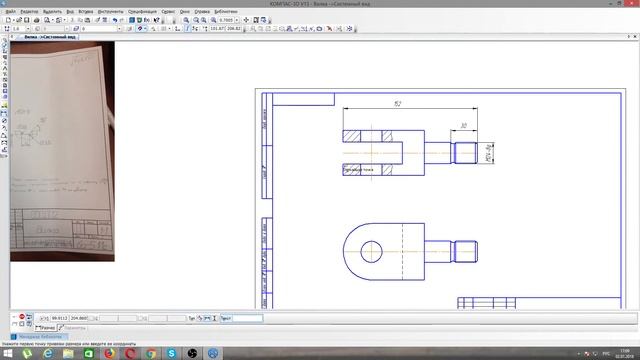The height and width of the screenshot is (360, 640).
Task: Switch to the Размер tab
Action: tap(45, 328)
